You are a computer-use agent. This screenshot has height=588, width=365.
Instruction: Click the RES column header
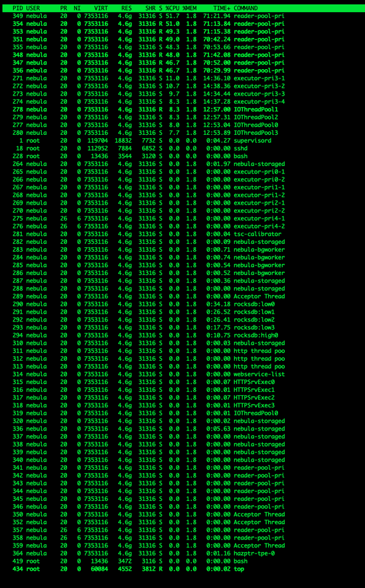coord(127,8)
